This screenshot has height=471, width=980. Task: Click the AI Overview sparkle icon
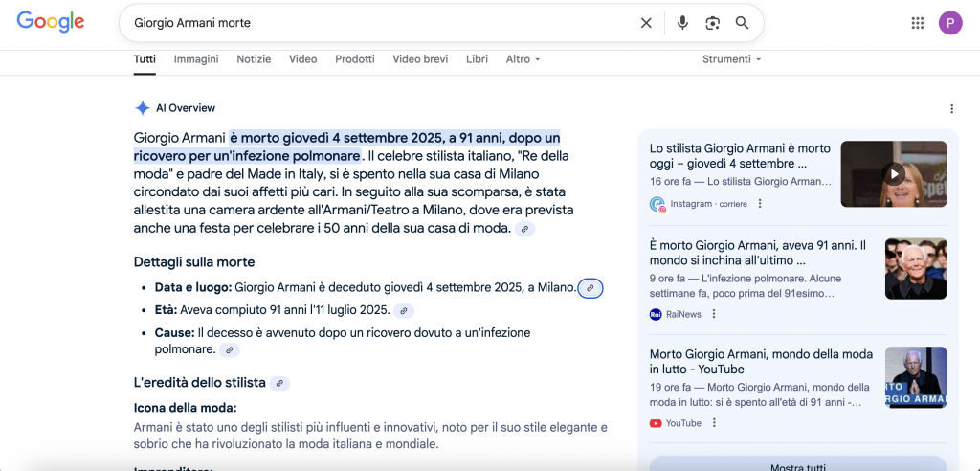click(143, 108)
